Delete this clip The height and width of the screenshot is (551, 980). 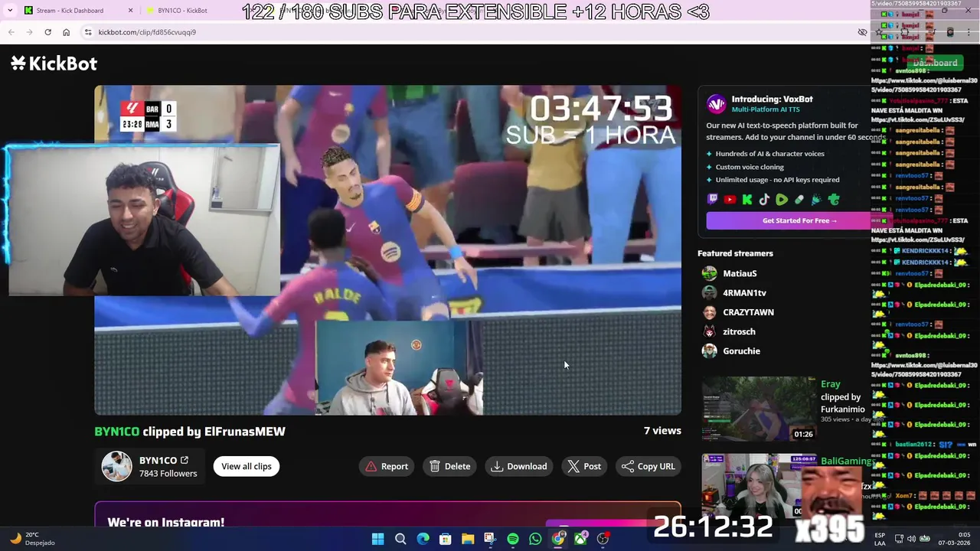pyautogui.click(x=449, y=466)
